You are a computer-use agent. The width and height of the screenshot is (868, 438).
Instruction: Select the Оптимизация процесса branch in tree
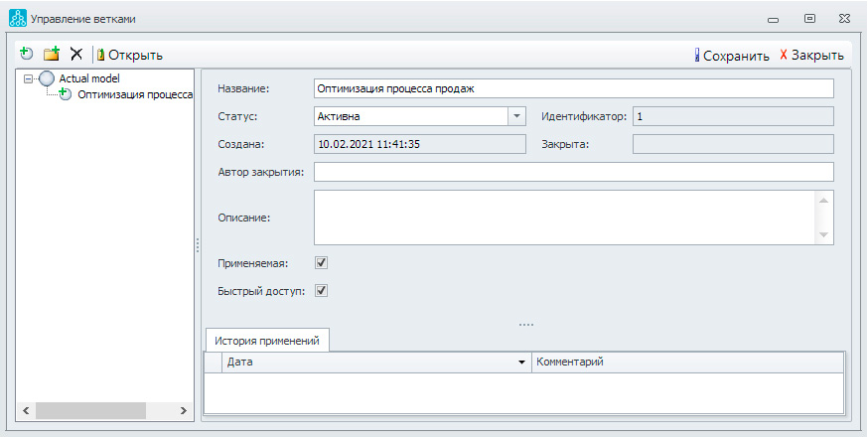click(134, 94)
